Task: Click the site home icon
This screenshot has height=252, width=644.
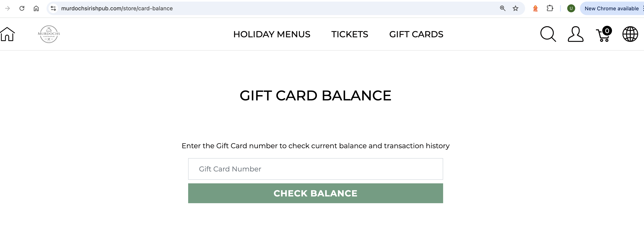Action: [8, 34]
